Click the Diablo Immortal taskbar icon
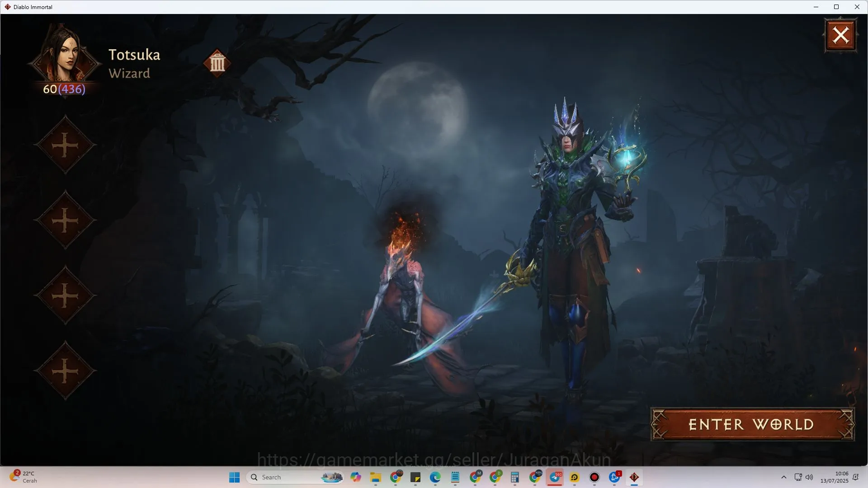The width and height of the screenshot is (868, 488). click(x=634, y=477)
